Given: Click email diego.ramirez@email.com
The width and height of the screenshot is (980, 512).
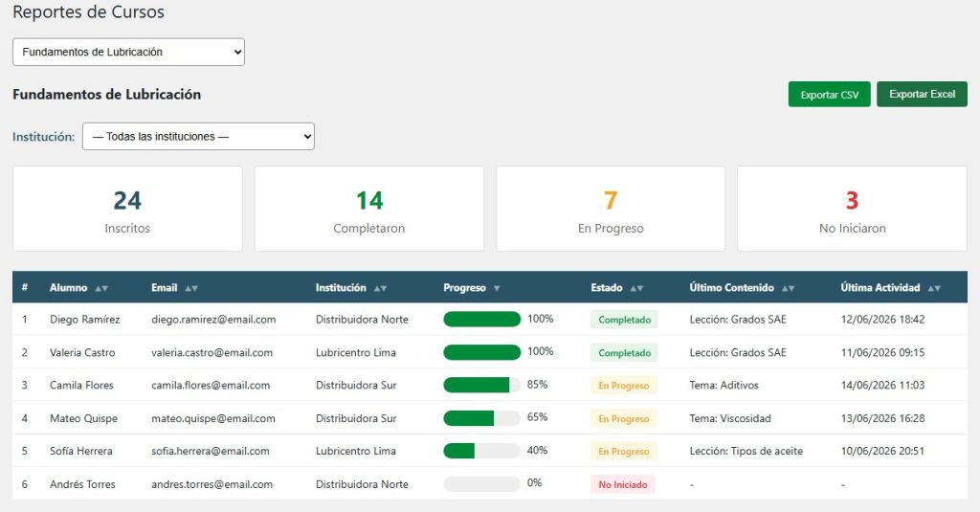Looking at the screenshot, I should (x=213, y=320).
